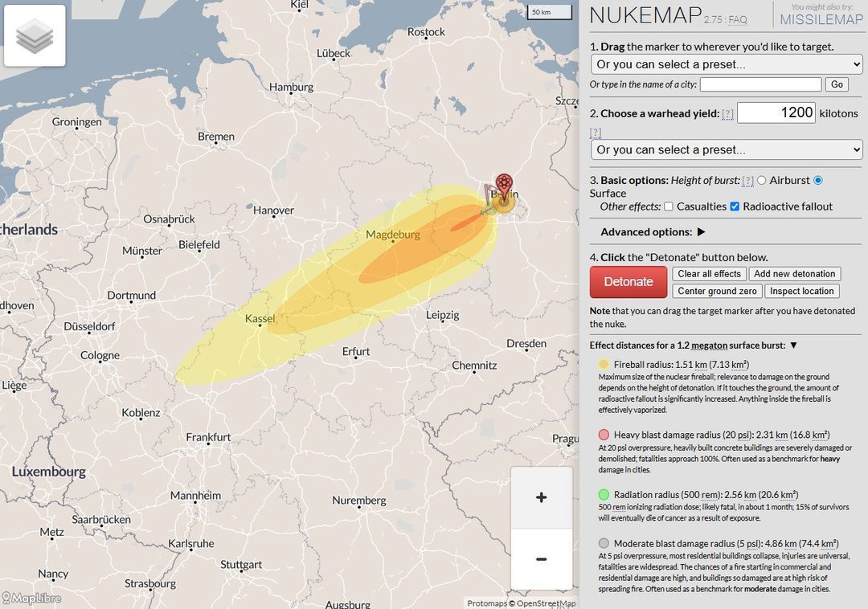Click the Erfurt label on the map
868x609 pixels.
tap(356, 351)
